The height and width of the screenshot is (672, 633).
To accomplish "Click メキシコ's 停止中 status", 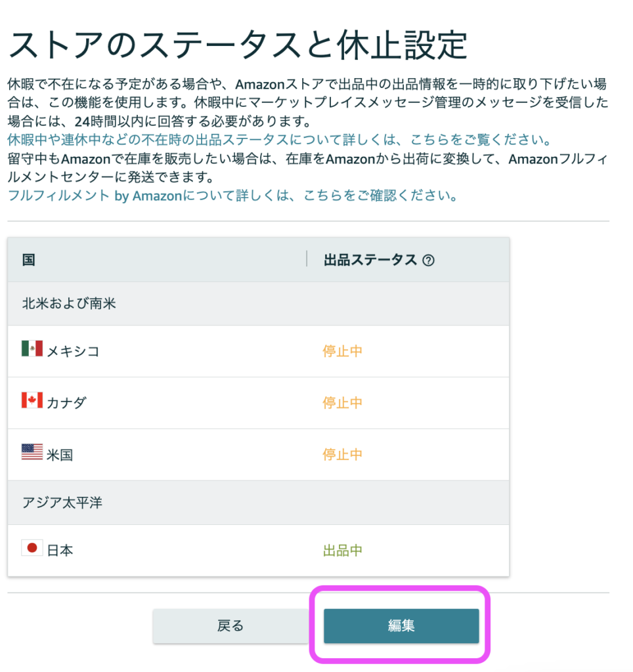I will click(x=342, y=351).
